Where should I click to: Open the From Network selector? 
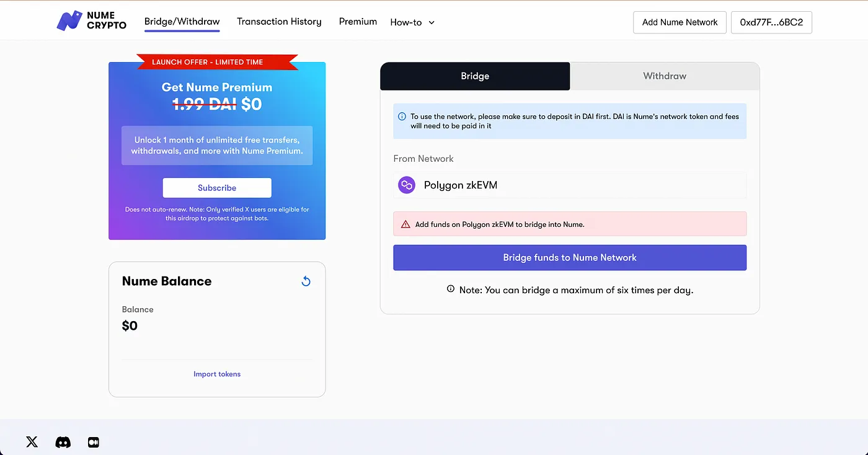570,185
